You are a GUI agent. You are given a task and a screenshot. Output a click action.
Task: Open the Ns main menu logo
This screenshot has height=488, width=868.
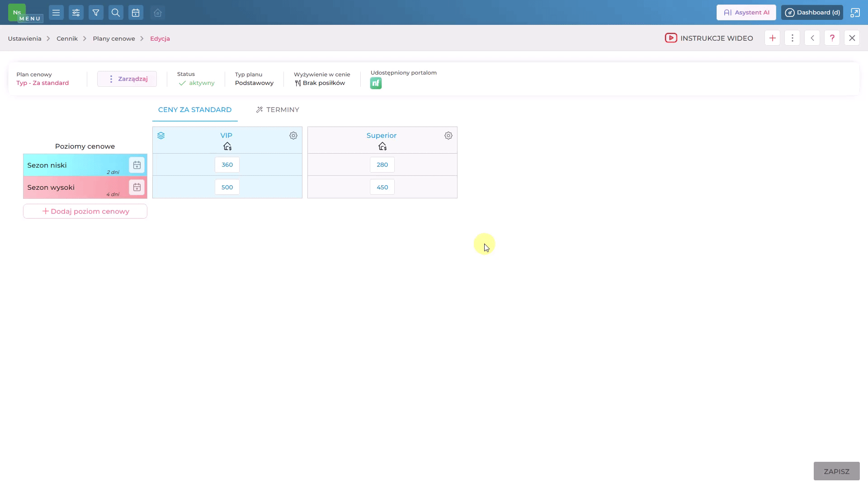17,12
